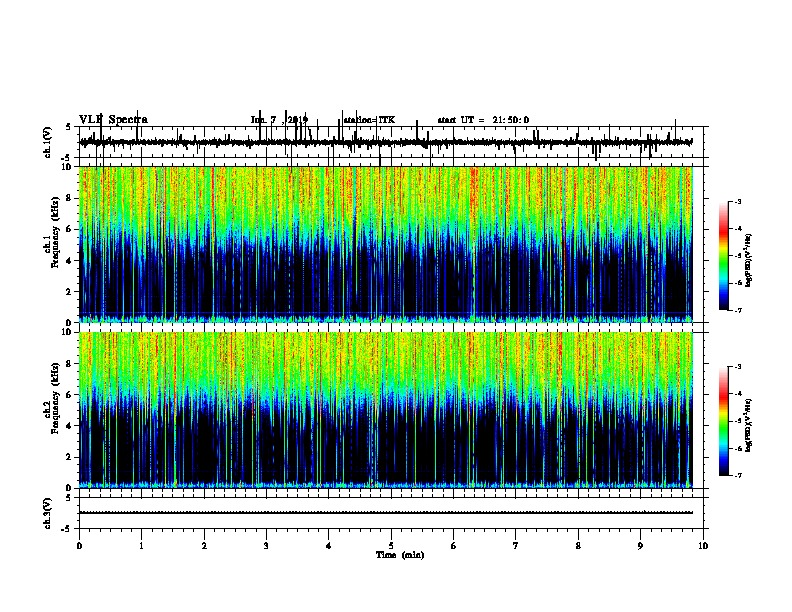Click time axis tick label '9'

(640, 546)
